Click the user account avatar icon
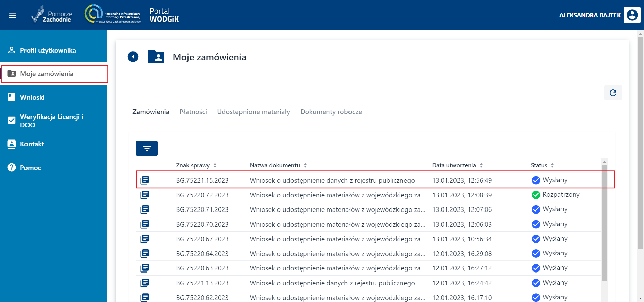This screenshot has height=302, width=644. (x=632, y=15)
